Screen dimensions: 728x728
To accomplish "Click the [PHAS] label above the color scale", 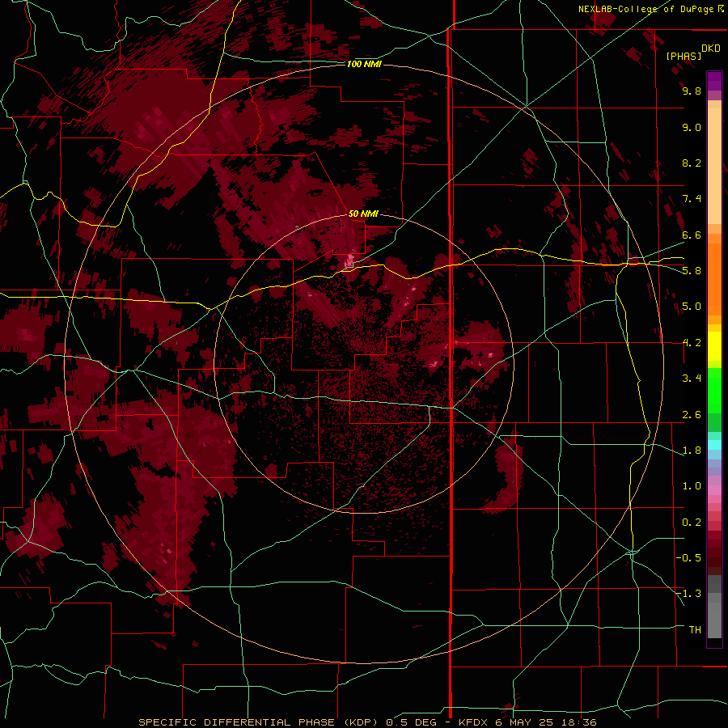I will [x=684, y=56].
